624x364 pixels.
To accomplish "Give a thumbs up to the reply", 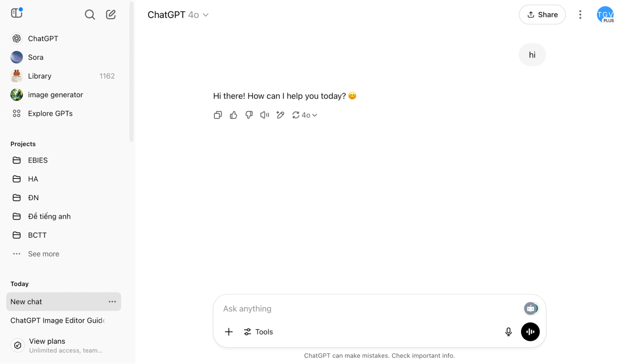I will point(233,115).
